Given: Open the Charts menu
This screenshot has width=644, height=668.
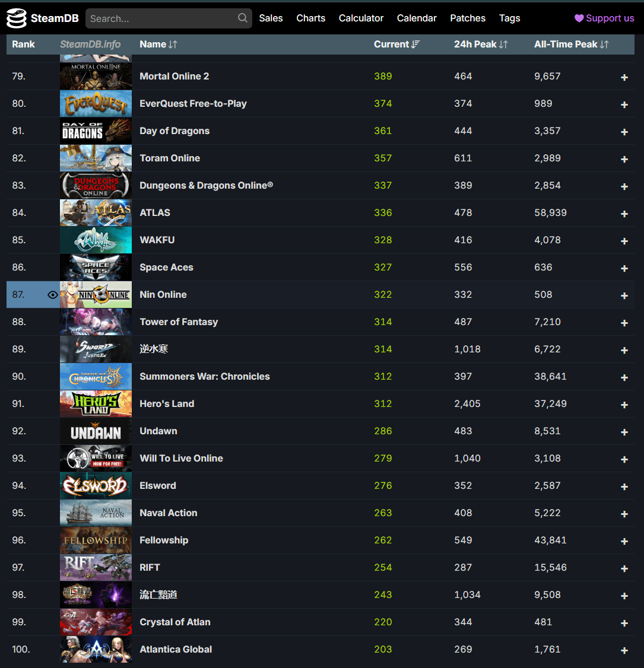Looking at the screenshot, I should [310, 18].
